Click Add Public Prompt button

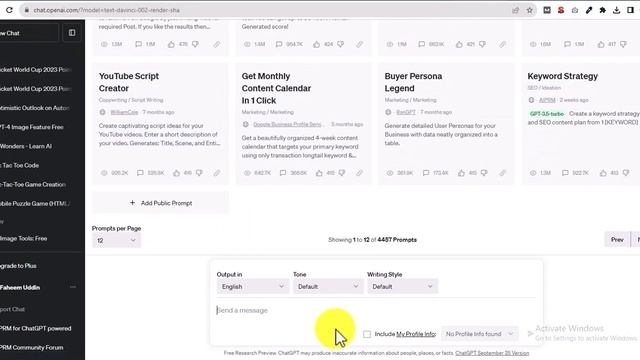point(160,203)
